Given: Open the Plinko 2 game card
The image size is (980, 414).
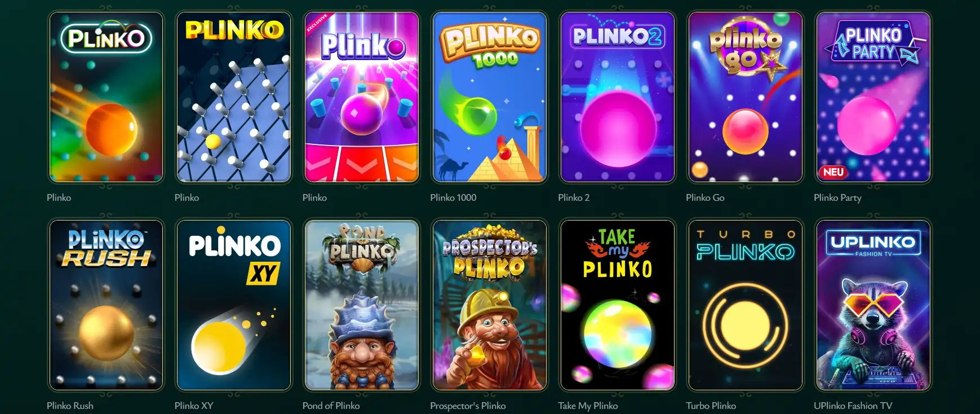Looking at the screenshot, I should (x=617, y=97).
